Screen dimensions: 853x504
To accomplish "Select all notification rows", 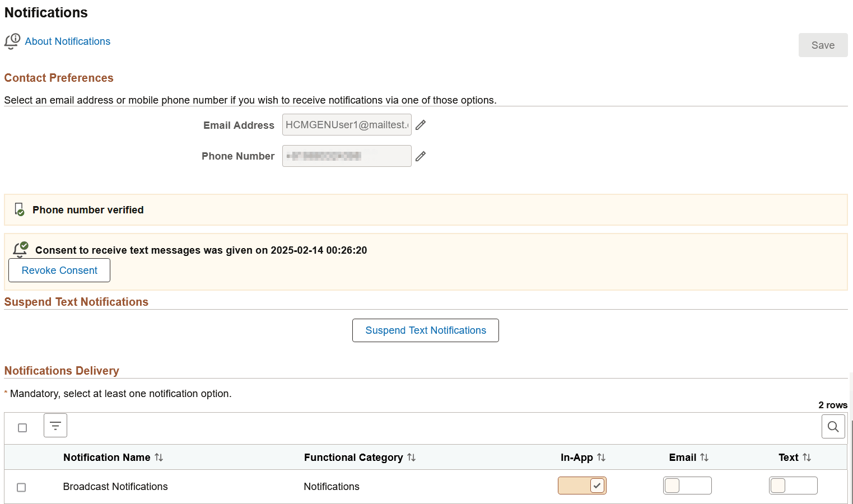I will click(22, 427).
